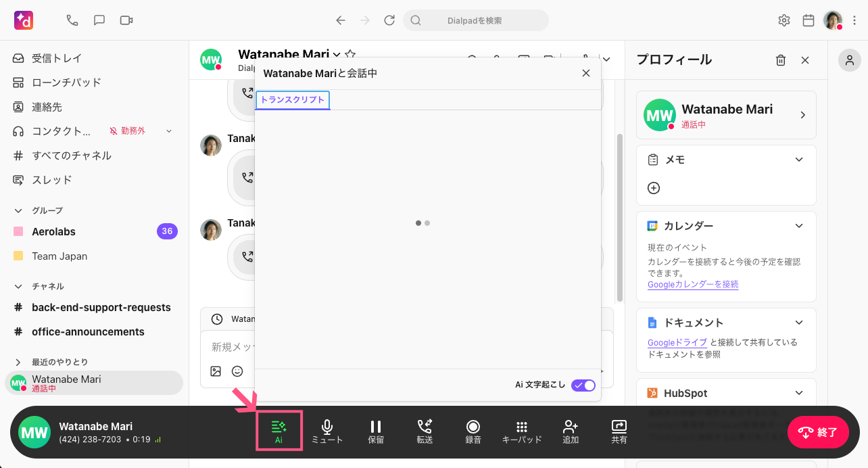The width and height of the screenshot is (868, 468).
Task: Select the トランスクリプト tab
Action: [x=293, y=100]
